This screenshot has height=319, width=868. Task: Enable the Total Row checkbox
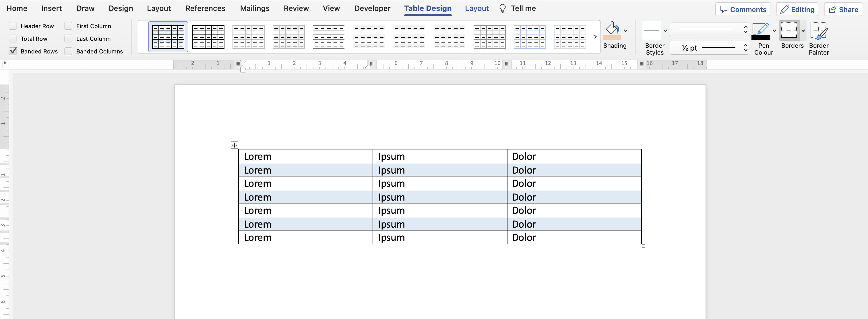coord(13,39)
